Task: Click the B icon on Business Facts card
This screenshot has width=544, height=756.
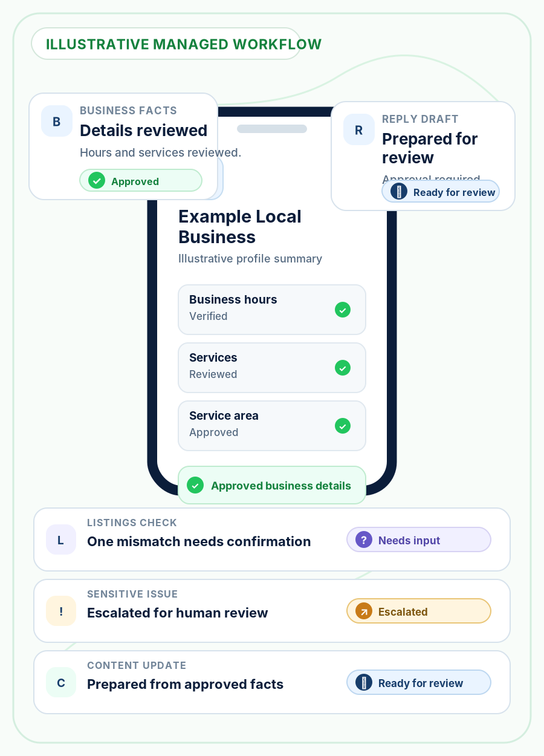Action: point(57,121)
